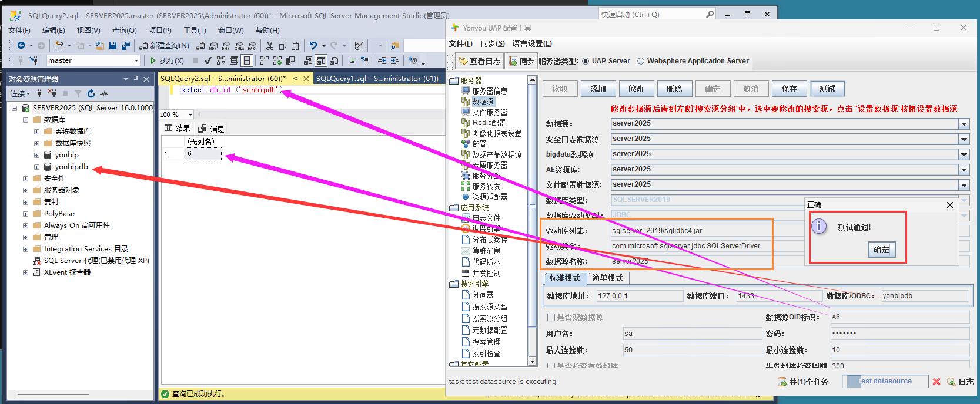Click the yonbipdb database icon in Object Explorer
This screenshot has width=980, height=404.
48,167
